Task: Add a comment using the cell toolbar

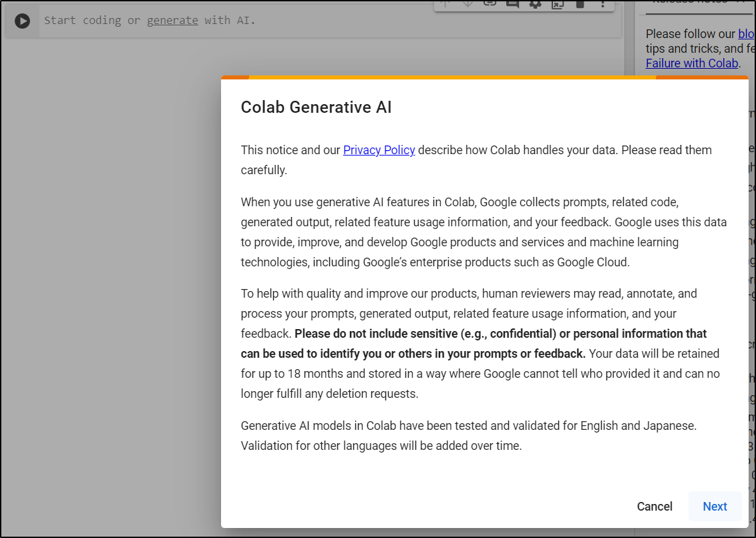Action: (x=512, y=4)
